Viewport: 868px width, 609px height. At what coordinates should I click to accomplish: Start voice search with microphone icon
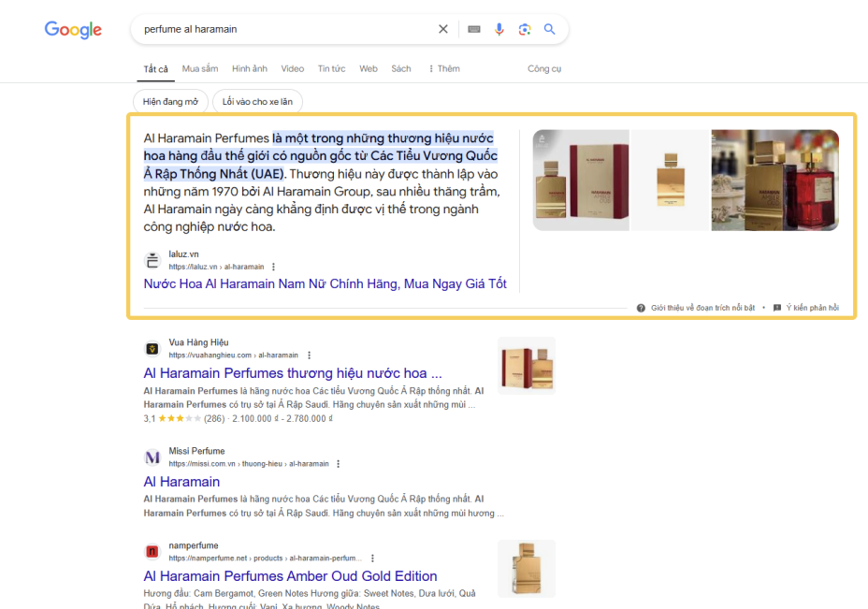(x=499, y=29)
